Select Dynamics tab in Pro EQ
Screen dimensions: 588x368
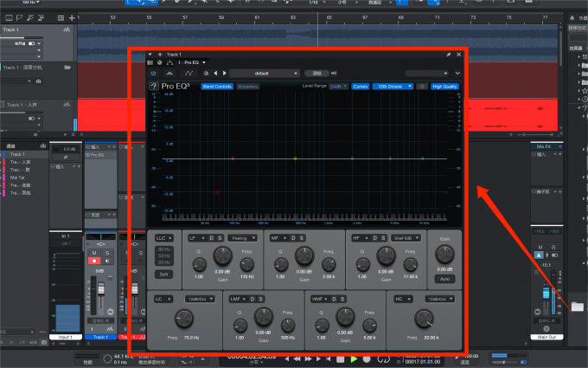coord(247,87)
